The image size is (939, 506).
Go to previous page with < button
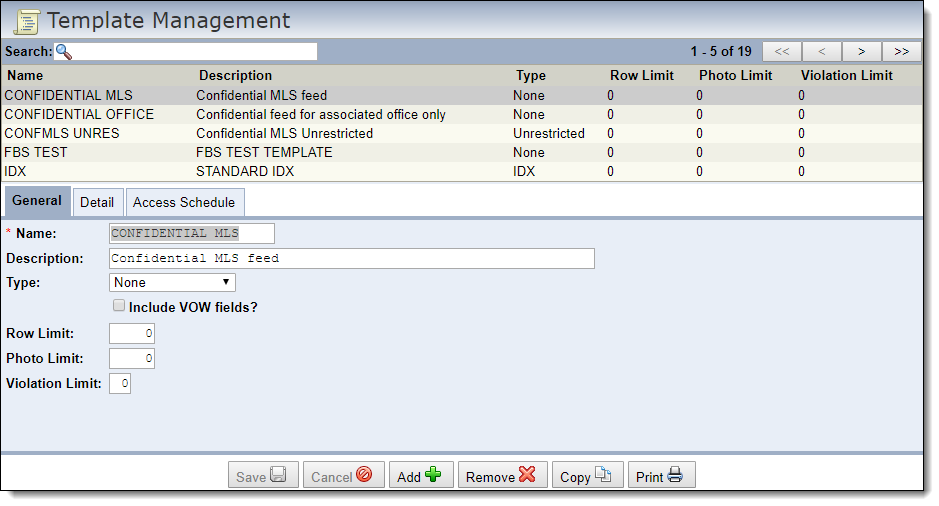(x=822, y=51)
